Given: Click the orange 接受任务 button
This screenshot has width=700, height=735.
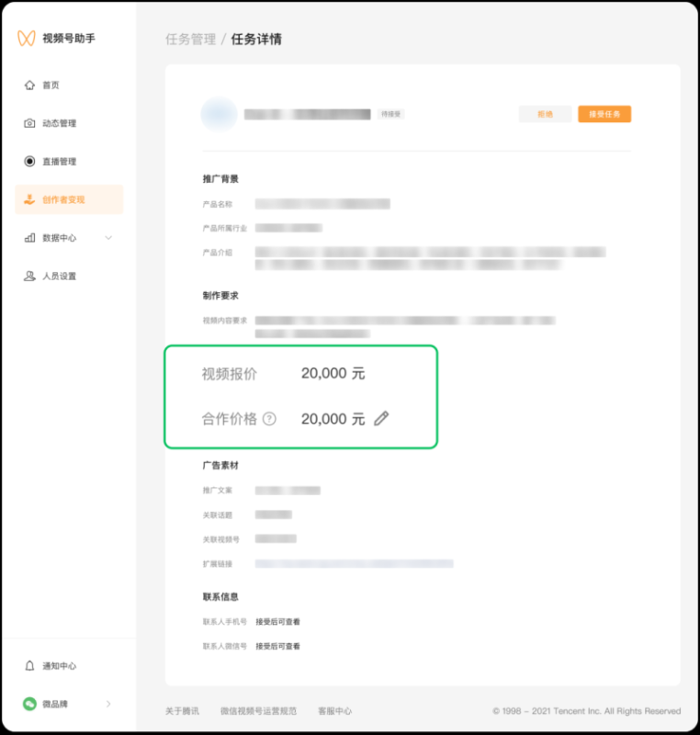Looking at the screenshot, I should [604, 114].
